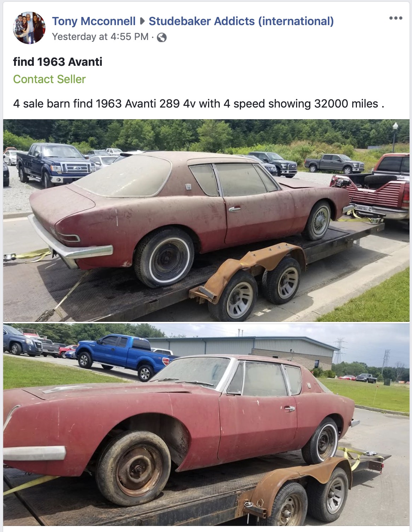View the rear-view Avanti photo
This screenshot has width=412, height=532.
[x=206, y=220]
